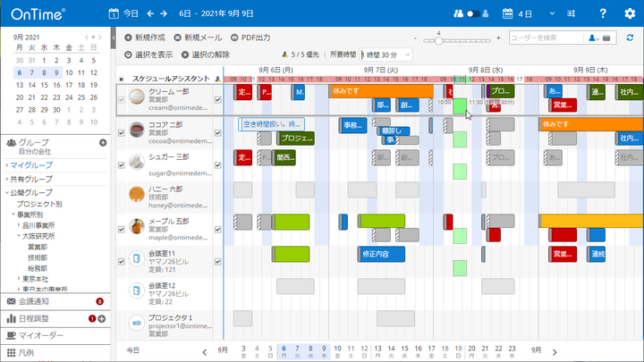Open 会議通知 section
644x362 pixels.
pyautogui.click(x=55, y=301)
